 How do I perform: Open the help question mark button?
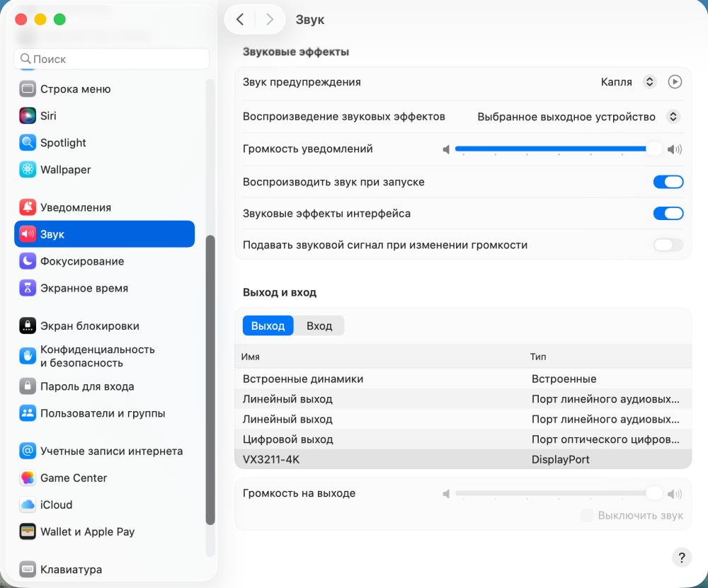point(681,558)
